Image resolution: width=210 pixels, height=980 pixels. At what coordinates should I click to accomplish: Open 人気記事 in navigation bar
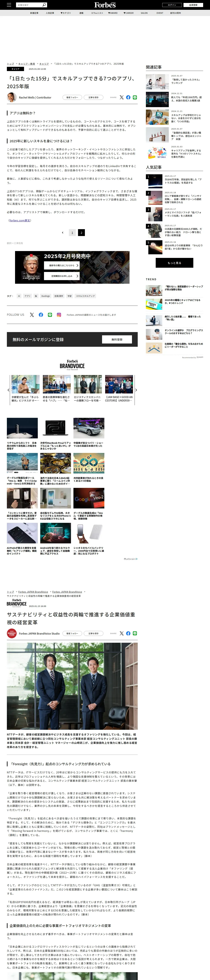[50, 13]
